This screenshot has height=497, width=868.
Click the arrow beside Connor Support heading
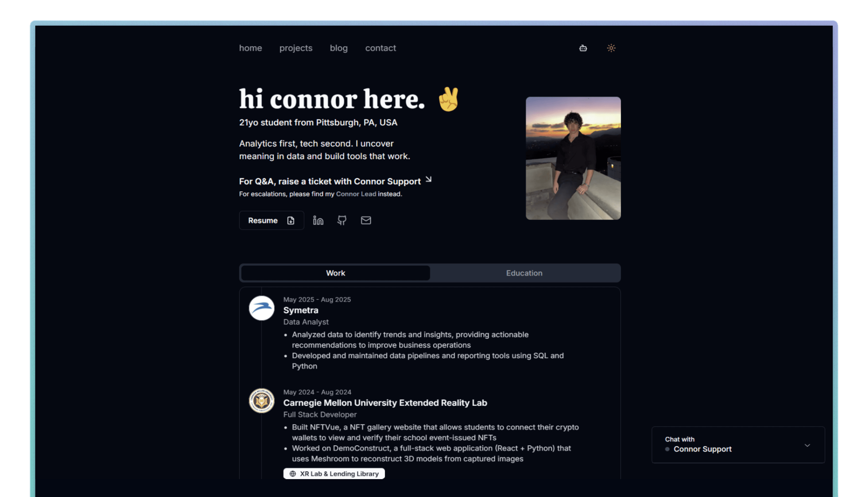(x=429, y=179)
